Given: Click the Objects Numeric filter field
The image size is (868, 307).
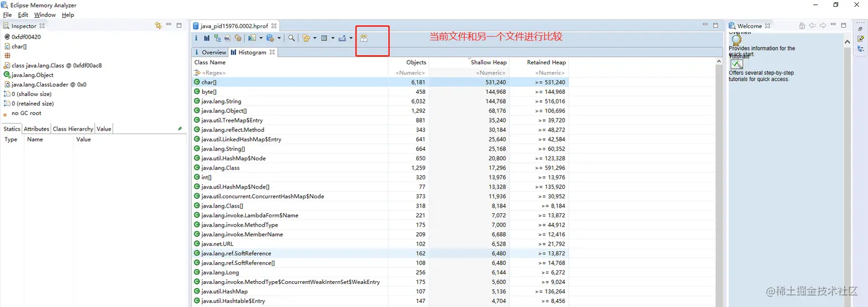Looking at the screenshot, I should coord(408,73).
